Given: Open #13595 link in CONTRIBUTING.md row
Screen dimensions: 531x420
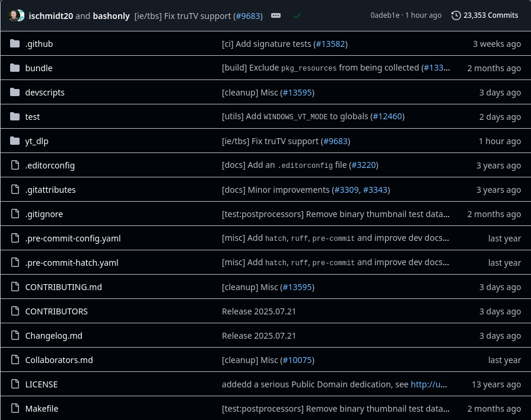Looking at the screenshot, I should pyautogui.click(x=297, y=287).
